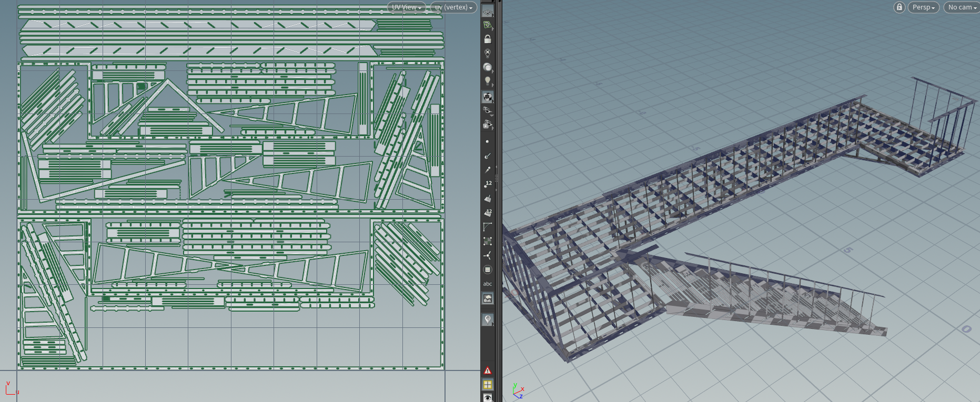This screenshot has height=402, width=980.
Task: Toggle the background image display icon
Action: pyautogui.click(x=488, y=298)
